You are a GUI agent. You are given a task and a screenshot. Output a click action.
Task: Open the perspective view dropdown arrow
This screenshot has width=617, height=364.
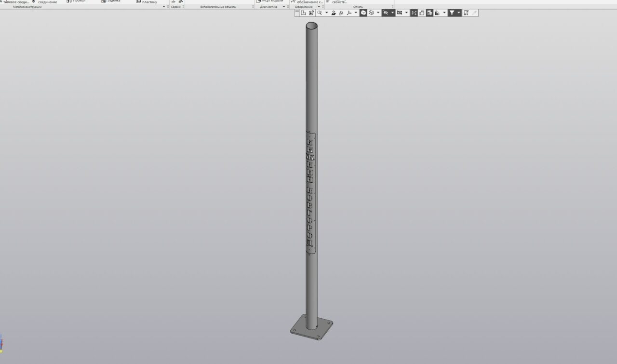406,13
